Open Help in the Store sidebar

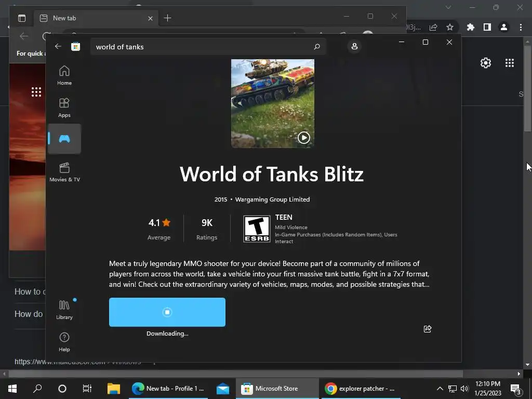coord(64,342)
